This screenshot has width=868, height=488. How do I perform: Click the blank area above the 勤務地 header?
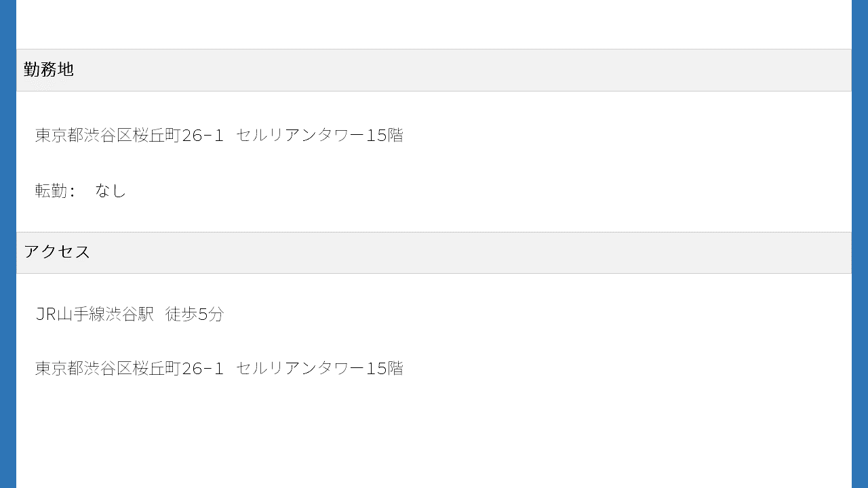[x=434, y=24]
